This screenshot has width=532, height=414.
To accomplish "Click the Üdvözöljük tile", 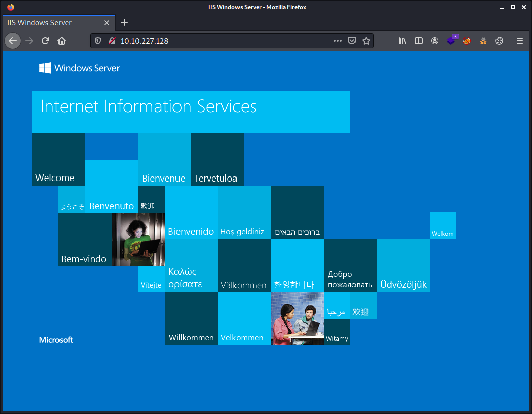I will coord(403,265).
